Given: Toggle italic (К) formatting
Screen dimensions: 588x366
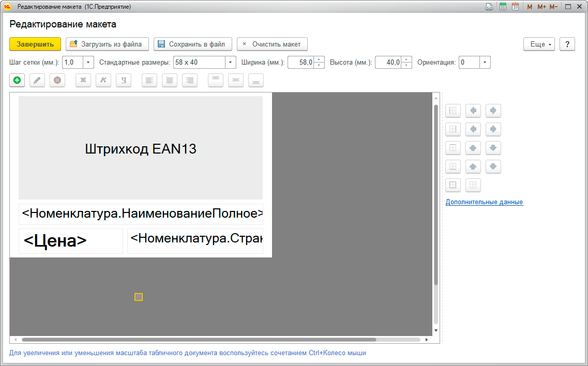Looking at the screenshot, I should tap(103, 80).
